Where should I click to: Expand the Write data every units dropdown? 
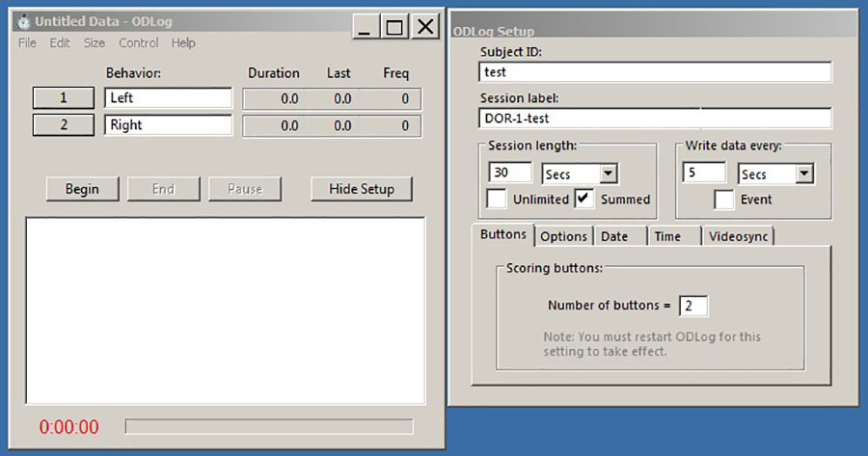tap(804, 174)
